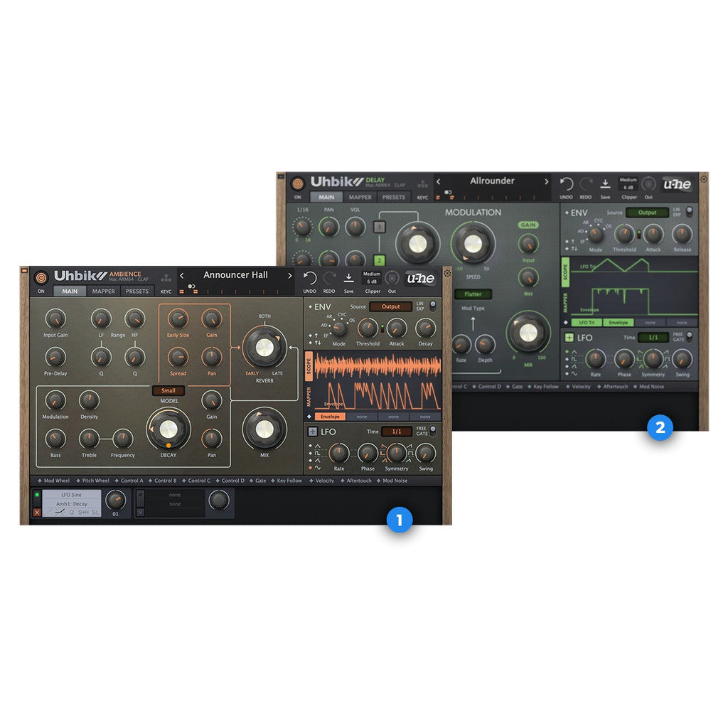Select the MAIN tab in Delay
Image resolution: width=728 pixels, height=728 pixels.
coord(326,197)
